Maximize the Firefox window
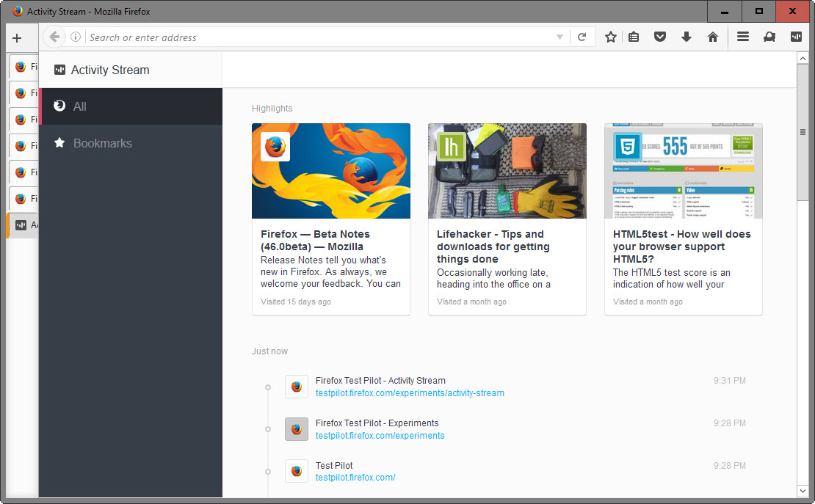815x504 pixels. pyautogui.click(x=759, y=12)
